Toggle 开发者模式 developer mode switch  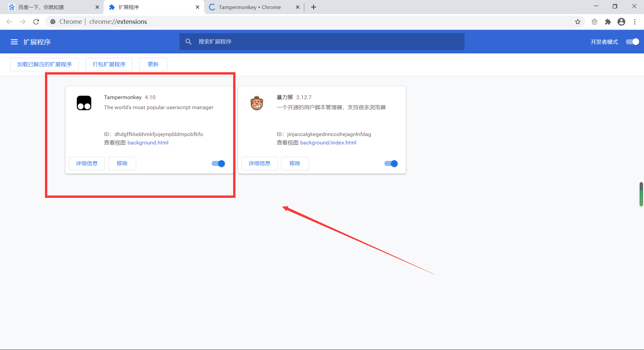[x=633, y=42]
